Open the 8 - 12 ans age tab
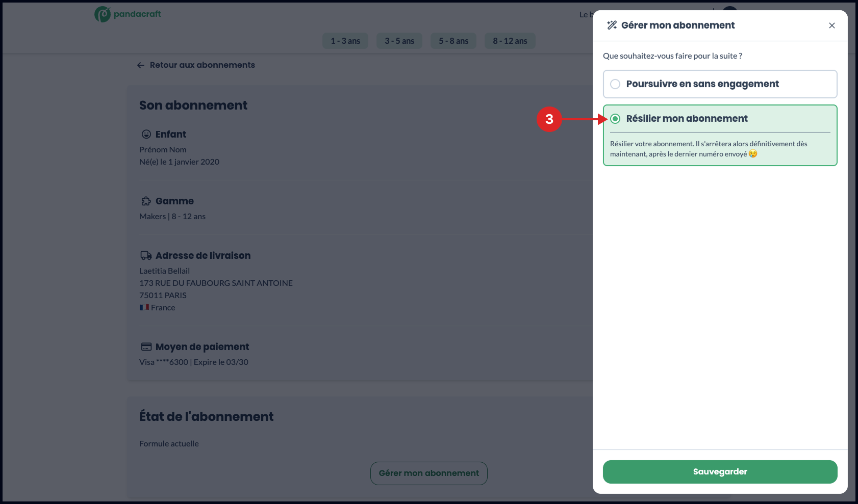Image resolution: width=858 pixels, height=504 pixels. point(510,41)
